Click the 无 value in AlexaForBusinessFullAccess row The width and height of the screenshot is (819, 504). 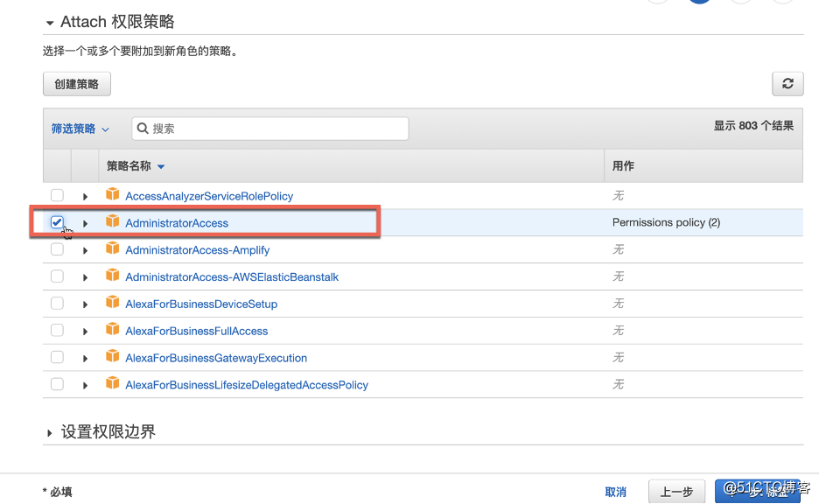[x=618, y=331]
